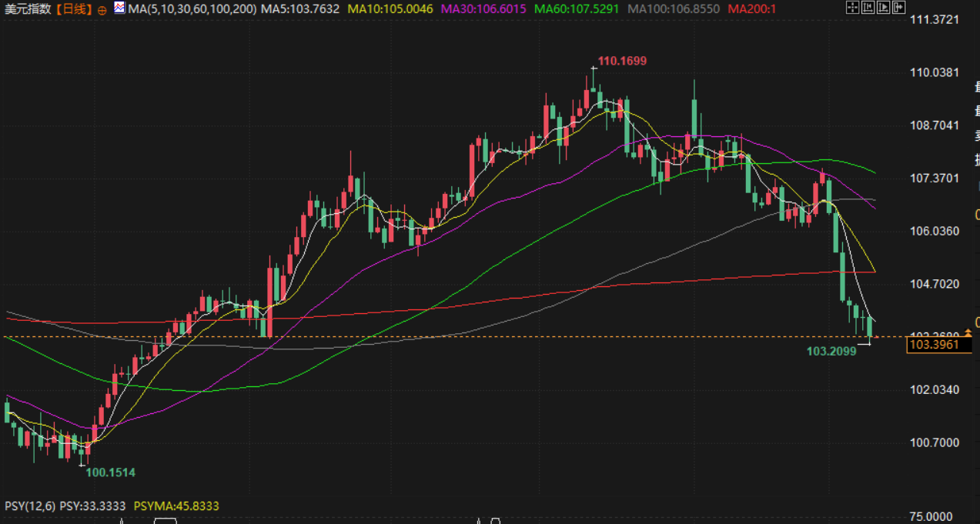Image resolution: width=980 pixels, height=524 pixels.
Task: Click the orange circled-plus icon beside 日线
Action: click(102, 10)
